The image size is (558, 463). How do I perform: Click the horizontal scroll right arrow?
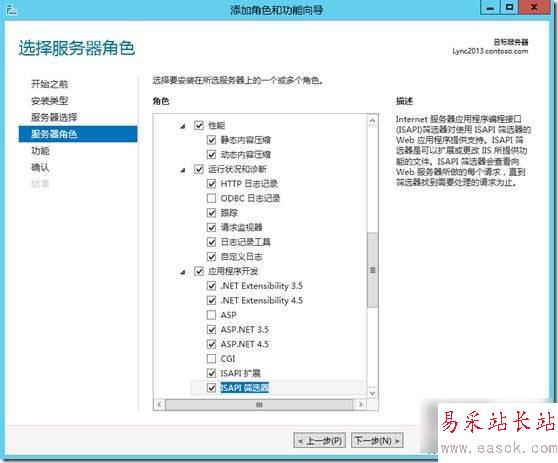tap(361, 405)
